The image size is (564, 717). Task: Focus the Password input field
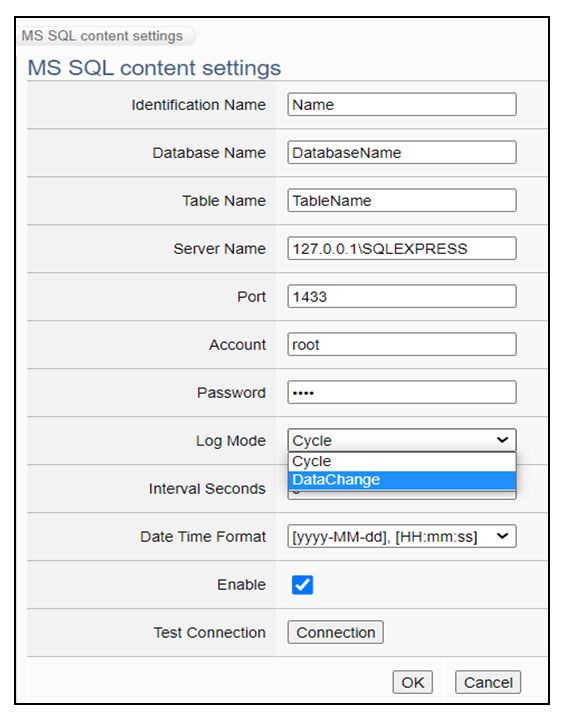click(x=402, y=392)
